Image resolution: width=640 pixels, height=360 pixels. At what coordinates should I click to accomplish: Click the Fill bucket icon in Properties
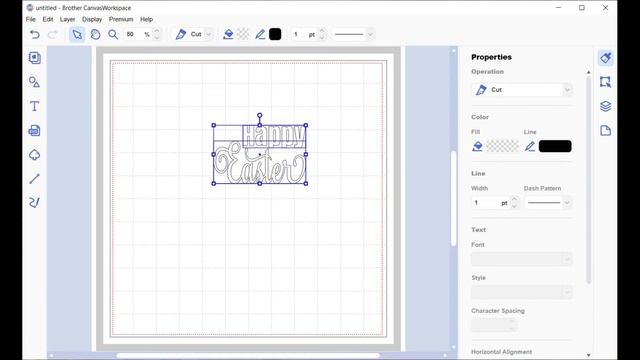[x=477, y=146]
